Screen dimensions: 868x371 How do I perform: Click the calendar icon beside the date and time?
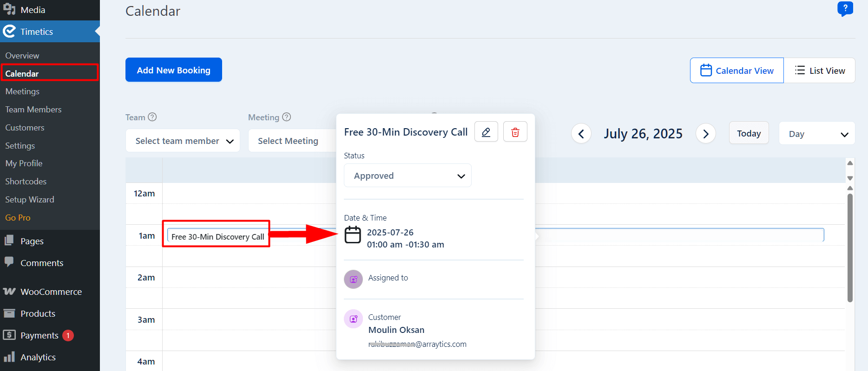pyautogui.click(x=353, y=234)
